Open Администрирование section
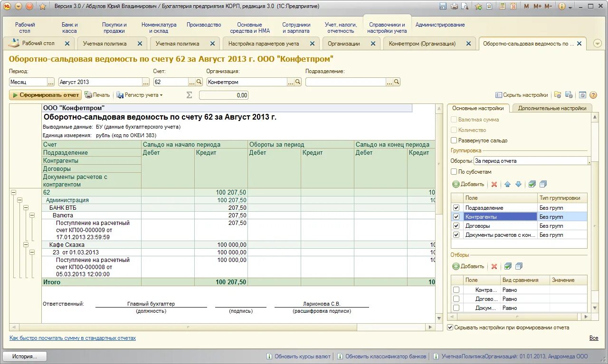The height and width of the screenshot is (364, 608). pos(440,25)
